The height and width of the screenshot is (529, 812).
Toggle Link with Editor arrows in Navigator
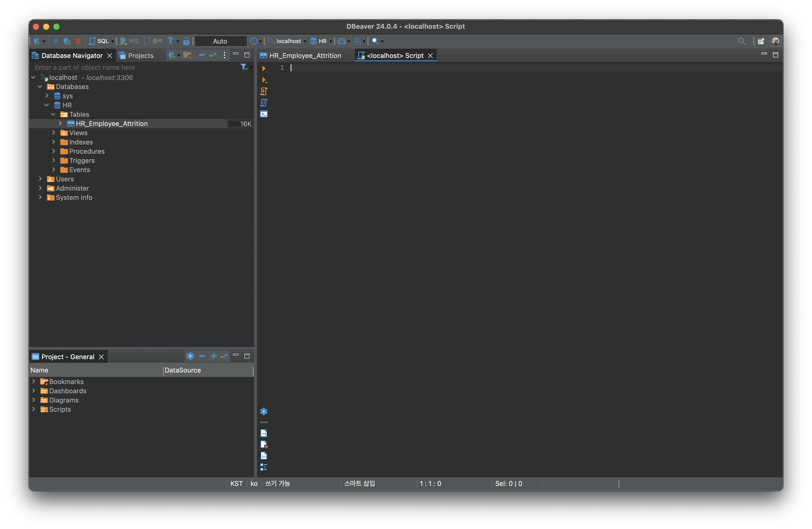pos(213,55)
